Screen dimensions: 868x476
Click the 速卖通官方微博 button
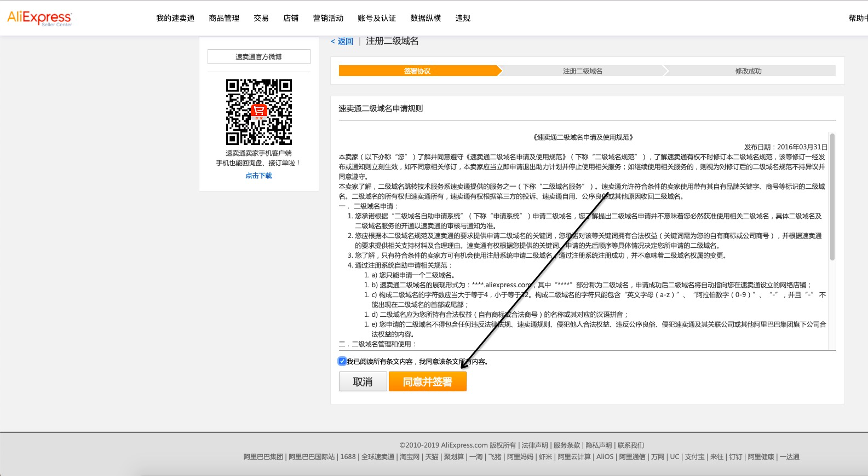point(258,57)
